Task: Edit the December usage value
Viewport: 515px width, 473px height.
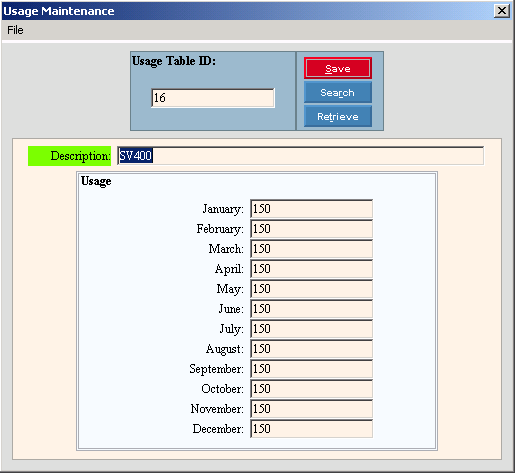Action: (x=311, y=429)
